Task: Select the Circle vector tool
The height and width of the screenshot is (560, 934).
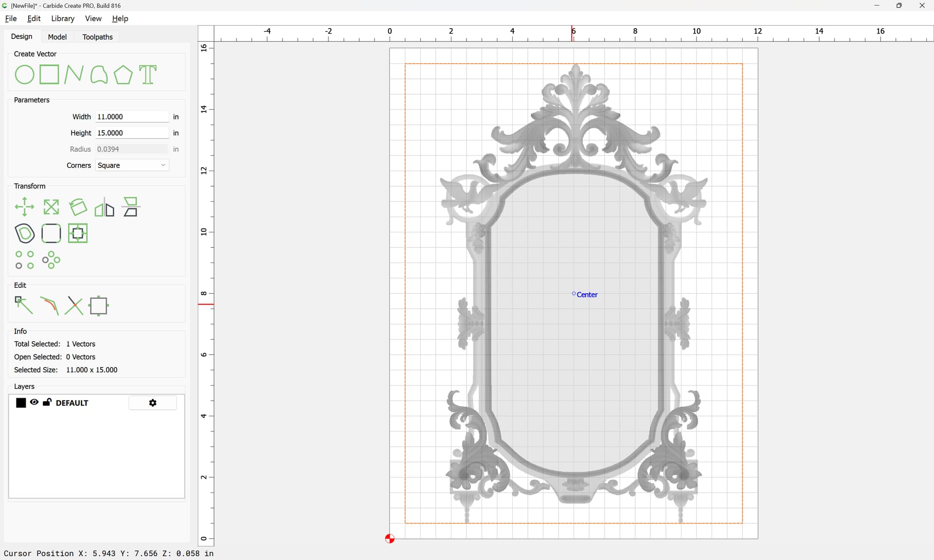Action: pos(24,75)
